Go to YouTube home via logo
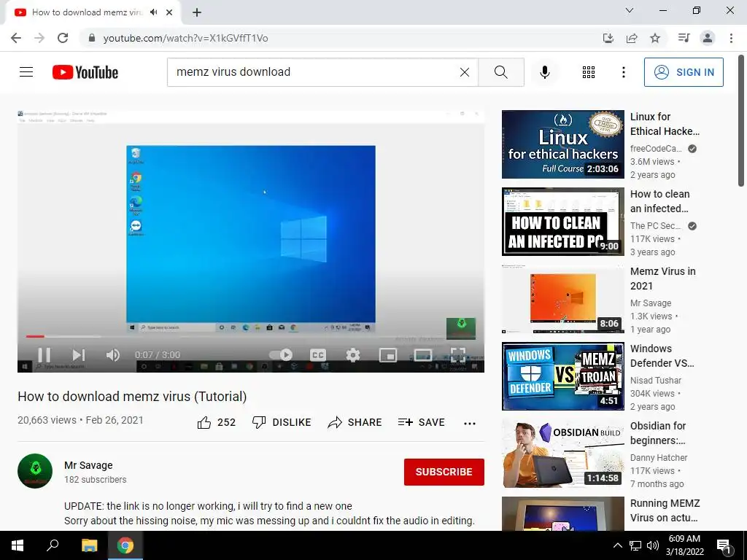 85,72
